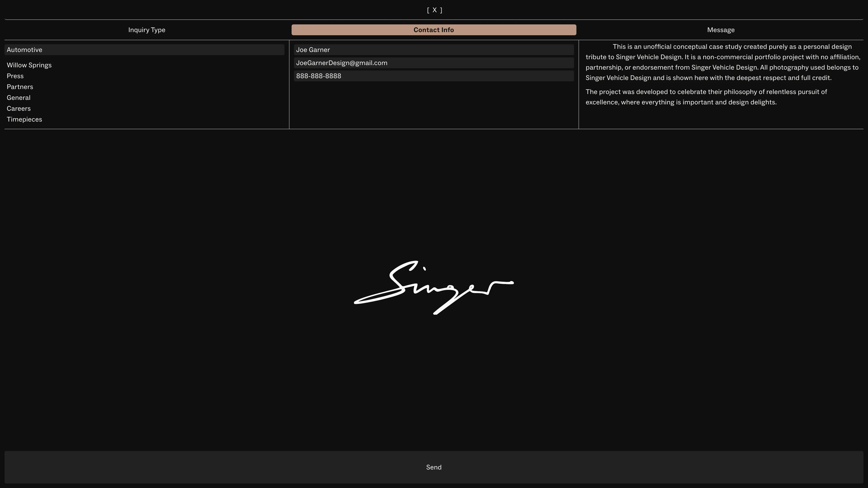
Task: Open the Message tab
Action: [x=721, y=30]
